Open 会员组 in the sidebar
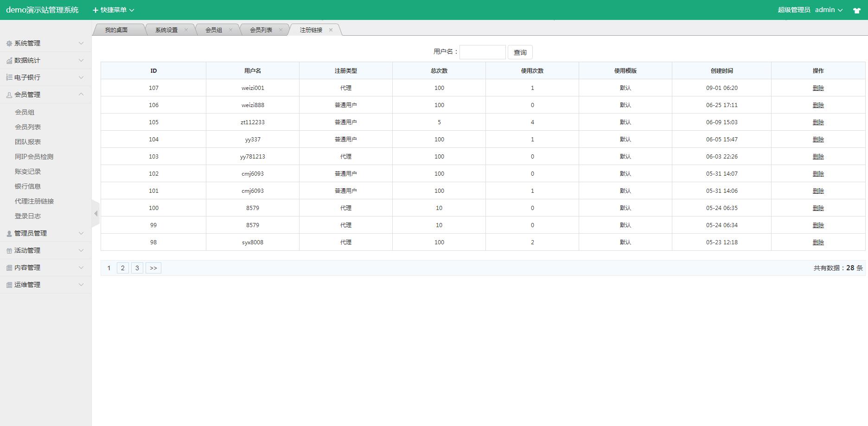The height and width of the screenshot is (426, 868). [25, 112]
